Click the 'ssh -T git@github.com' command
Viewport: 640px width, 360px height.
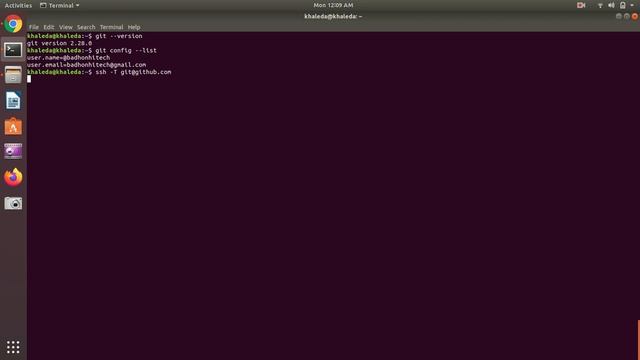pyautogui.click(x=133, y=72)
